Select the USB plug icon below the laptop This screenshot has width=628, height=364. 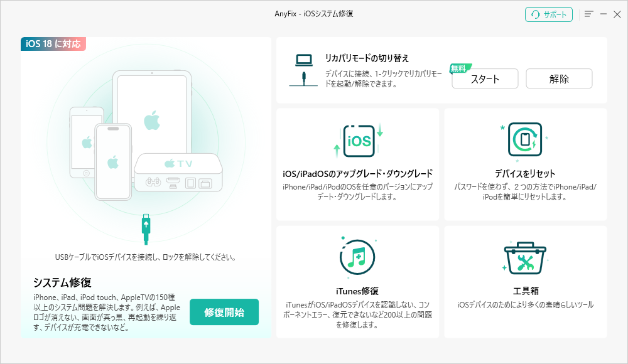click(x=303, y=77)
